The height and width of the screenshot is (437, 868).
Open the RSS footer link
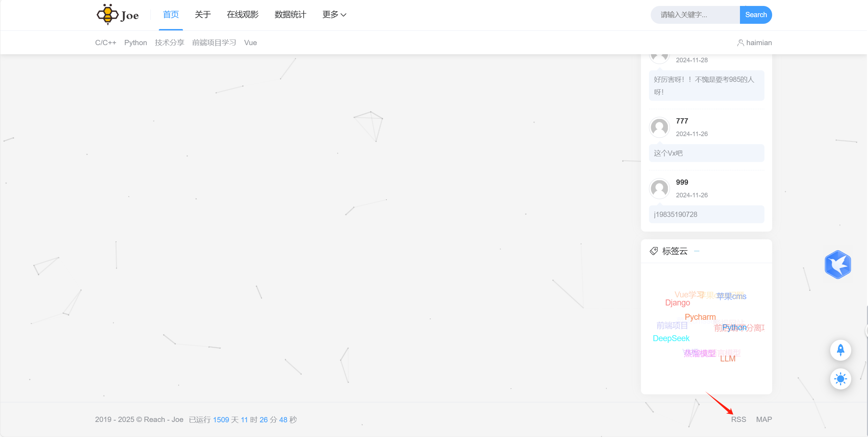click(x=739, y=419)
